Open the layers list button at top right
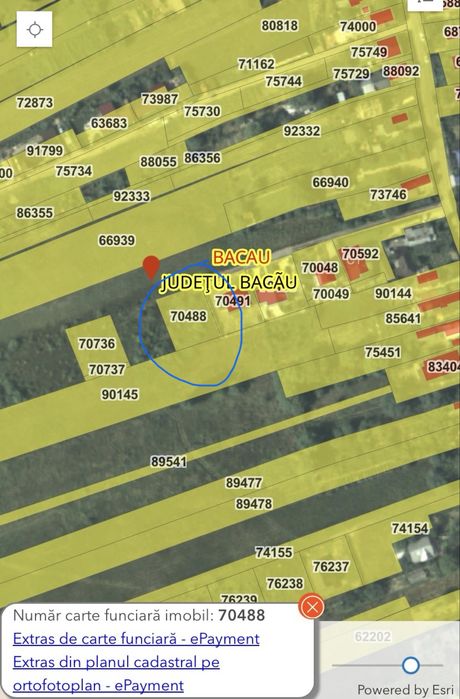Viewport: 460px width, 699px height. tap(427, 2)
